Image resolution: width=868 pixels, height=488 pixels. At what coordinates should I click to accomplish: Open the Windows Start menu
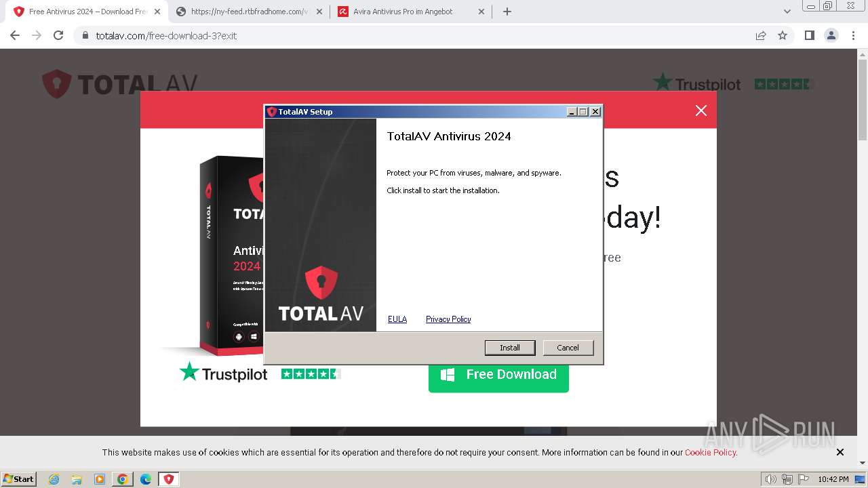coord(18,479)
